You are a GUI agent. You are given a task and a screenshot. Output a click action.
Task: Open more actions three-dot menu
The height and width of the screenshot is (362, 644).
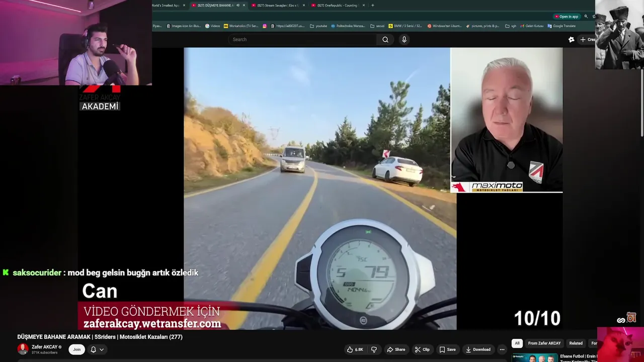click(502, 349)
